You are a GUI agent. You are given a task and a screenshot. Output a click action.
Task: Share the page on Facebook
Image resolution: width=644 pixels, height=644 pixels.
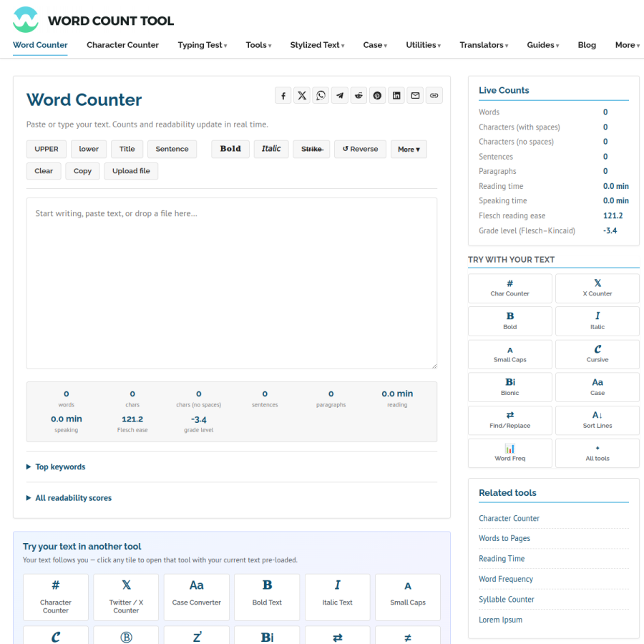(283, 96)
